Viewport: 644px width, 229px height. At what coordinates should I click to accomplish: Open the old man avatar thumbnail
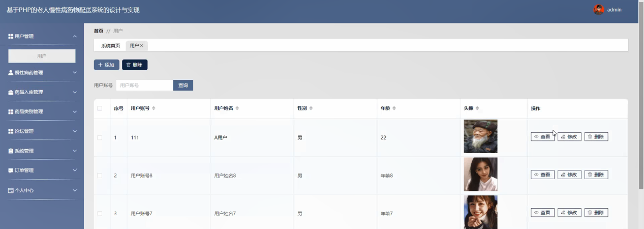coord(480,136)
